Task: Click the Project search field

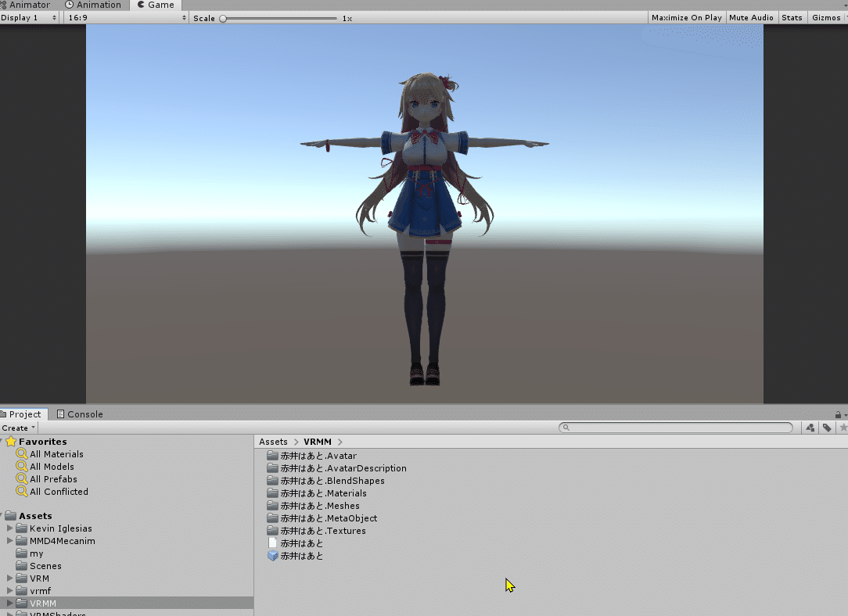Action: coord(676,428)
